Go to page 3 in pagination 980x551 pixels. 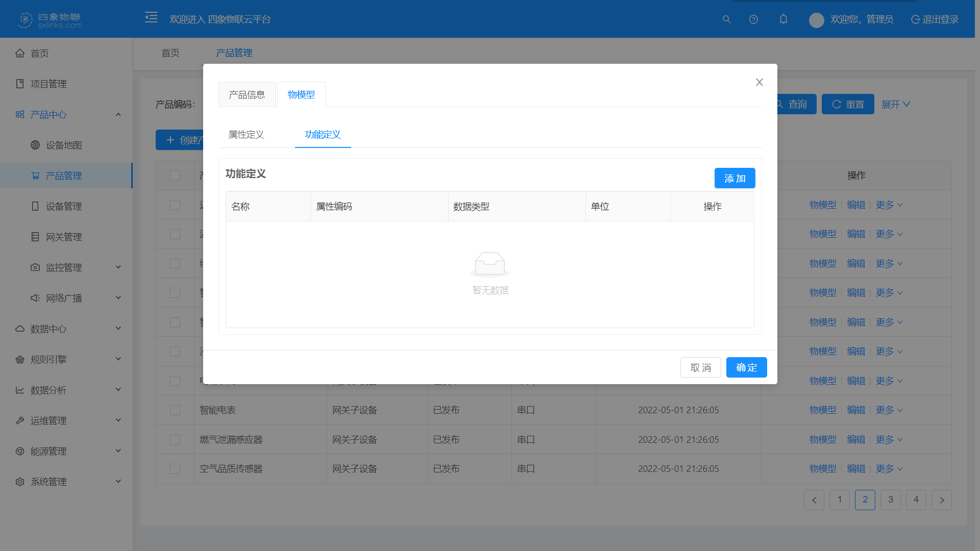point(891,500)
